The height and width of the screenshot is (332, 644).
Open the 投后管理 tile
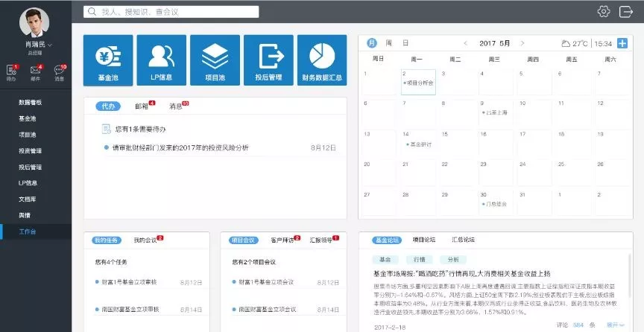(268, 60)
